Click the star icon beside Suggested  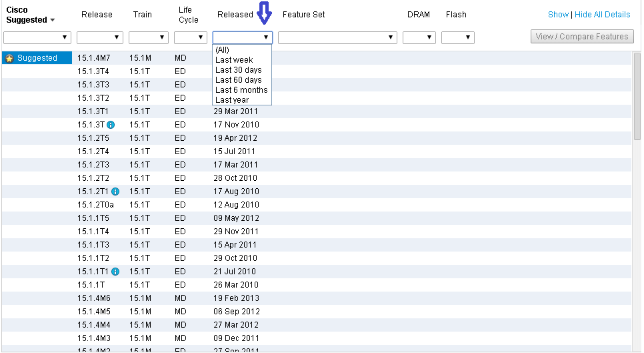(x=9, y=58)
